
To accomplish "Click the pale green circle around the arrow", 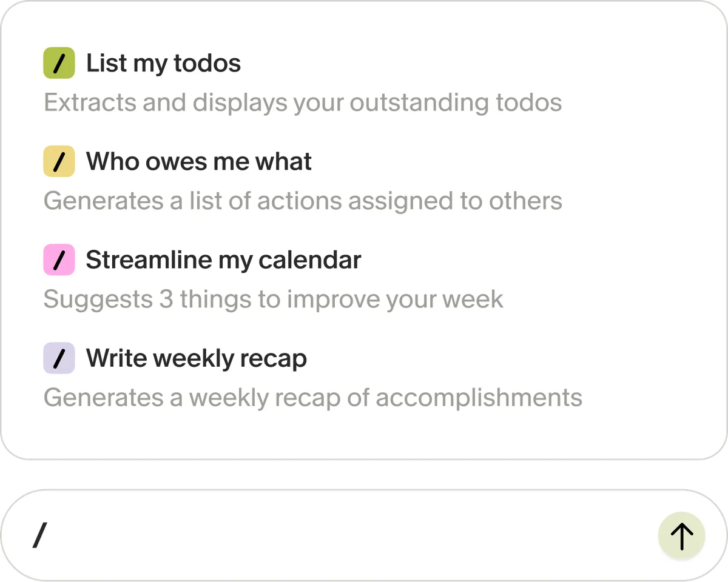I will (681, 535).
